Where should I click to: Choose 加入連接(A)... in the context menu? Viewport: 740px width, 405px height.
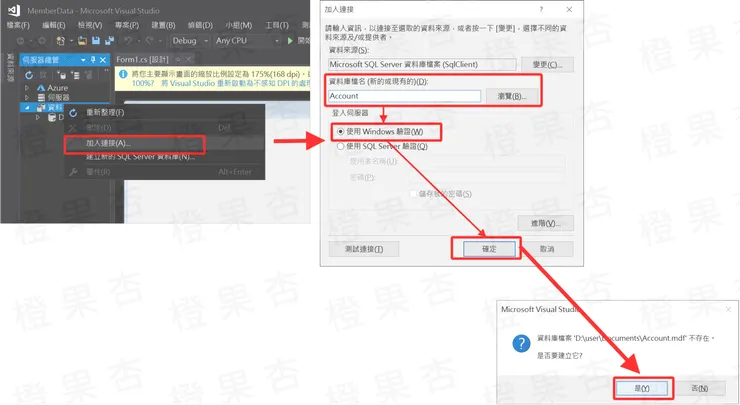pyautogui.click(x=164, y=143)
